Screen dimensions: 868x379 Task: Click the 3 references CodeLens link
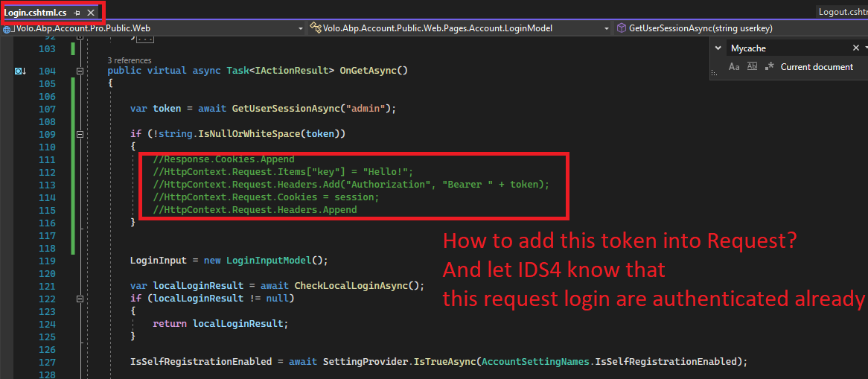[130, 60]
